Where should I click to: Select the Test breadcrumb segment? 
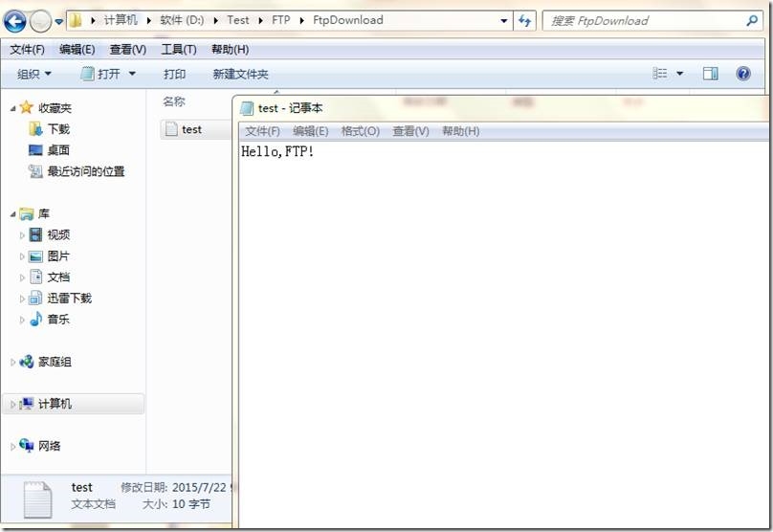click(x=237, y=20)
